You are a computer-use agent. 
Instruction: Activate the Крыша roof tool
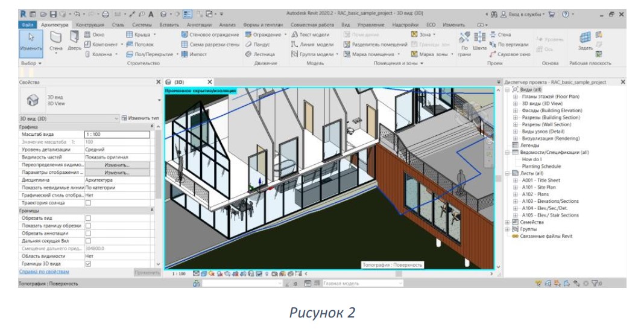tap(141, 34)
